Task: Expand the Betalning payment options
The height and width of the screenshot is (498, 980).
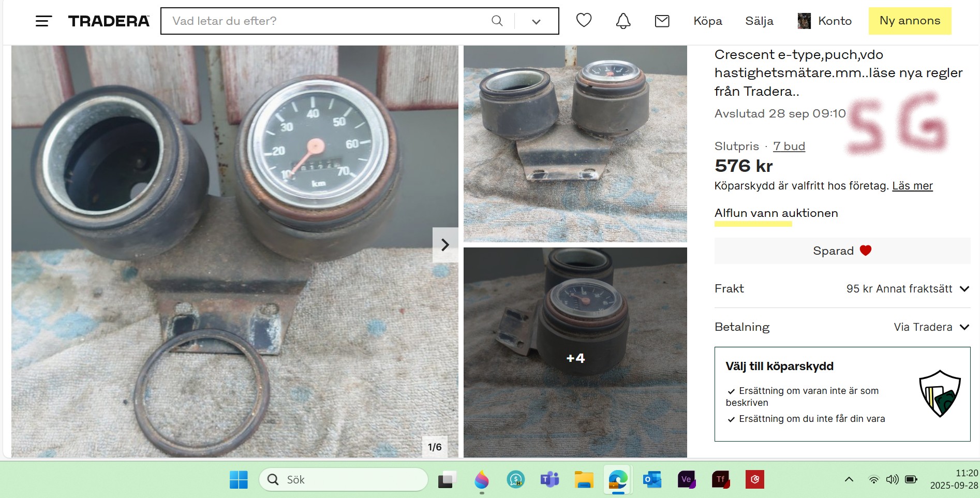Action: [964, 327]
